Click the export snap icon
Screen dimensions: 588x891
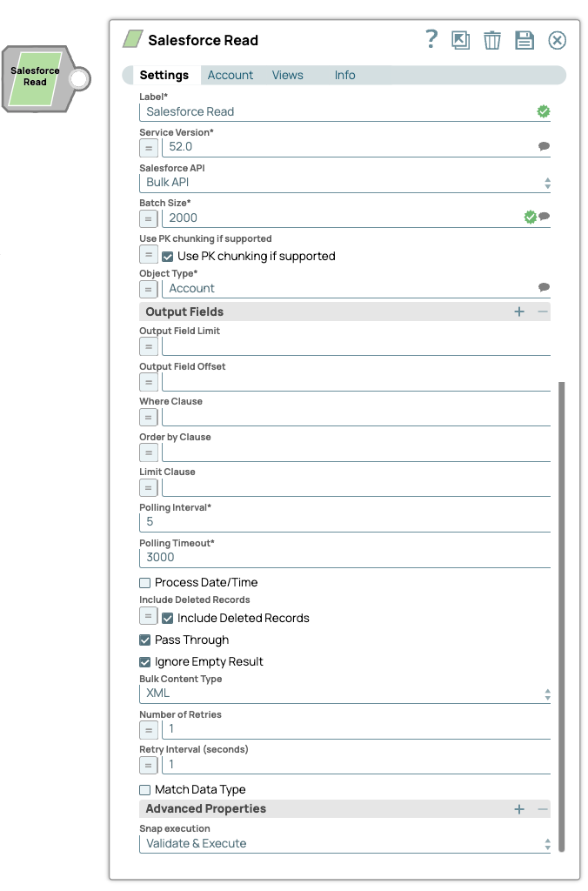tap(460, 40)
